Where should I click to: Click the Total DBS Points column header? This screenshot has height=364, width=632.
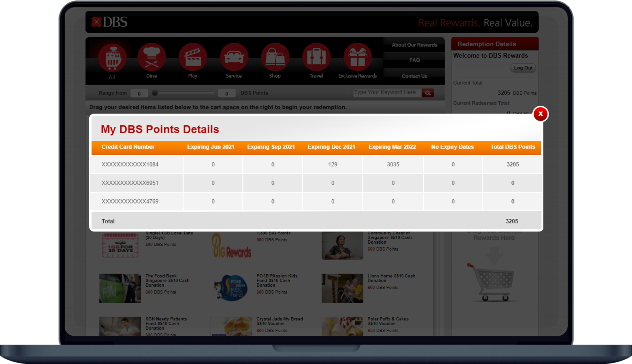[x=513, y=147]
